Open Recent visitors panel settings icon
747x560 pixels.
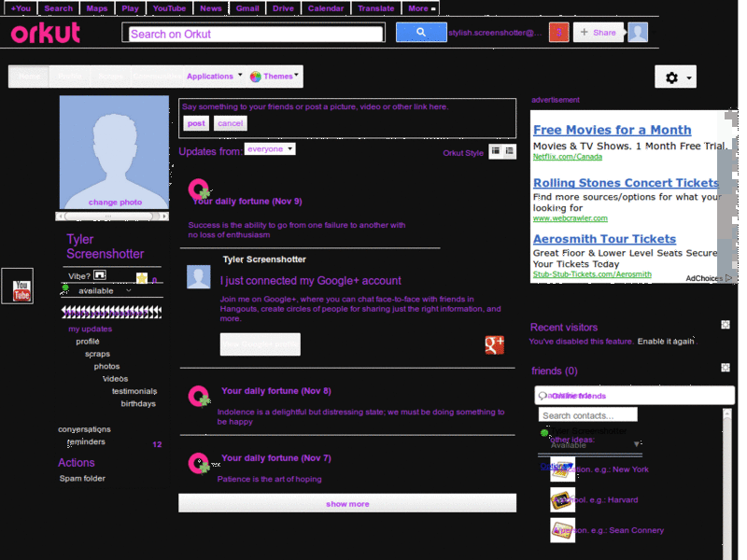pyautogui.click(x=726, y=325)
